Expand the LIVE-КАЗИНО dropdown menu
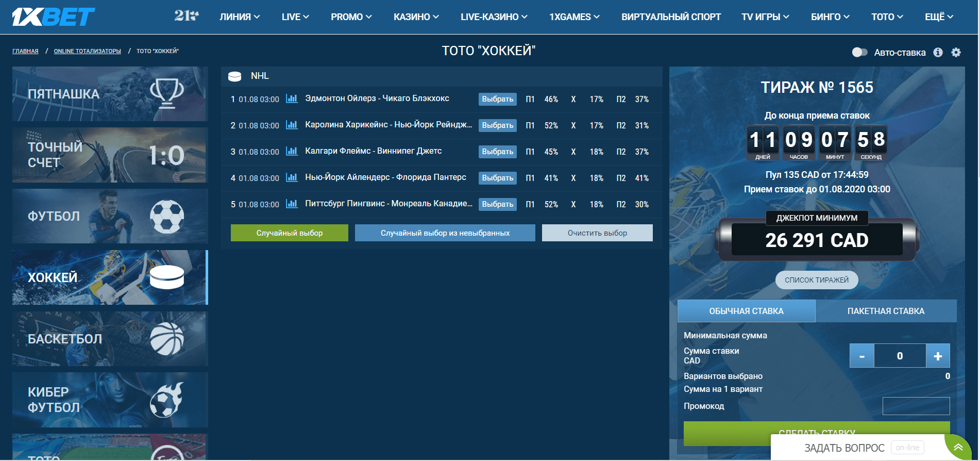This screenshot has height=461, width=980. coord(494,17)
